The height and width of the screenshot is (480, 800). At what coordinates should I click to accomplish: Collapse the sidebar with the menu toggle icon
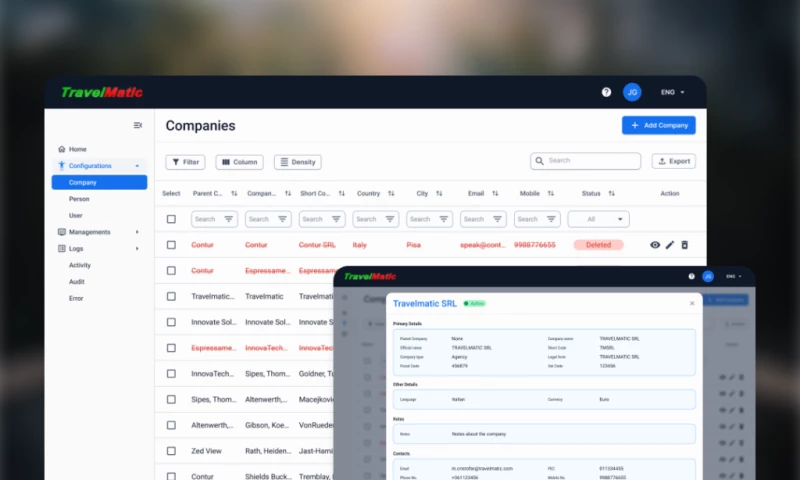(x=138, y=125)
